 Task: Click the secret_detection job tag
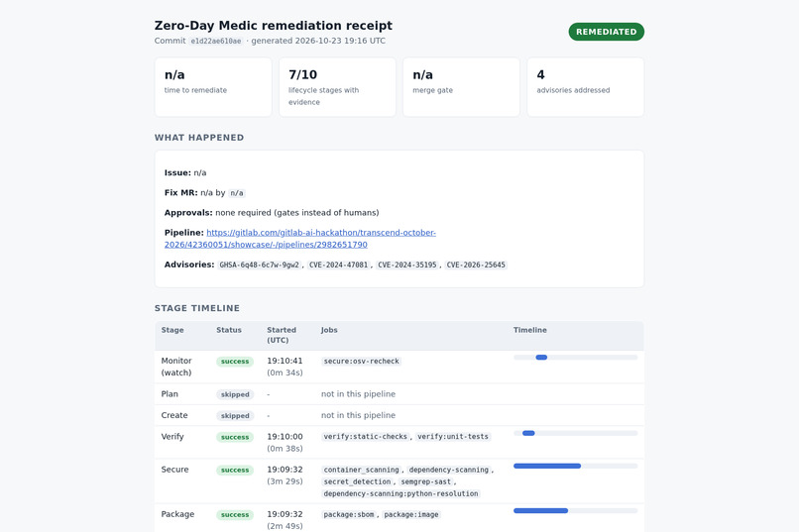[x=357, y=481]
